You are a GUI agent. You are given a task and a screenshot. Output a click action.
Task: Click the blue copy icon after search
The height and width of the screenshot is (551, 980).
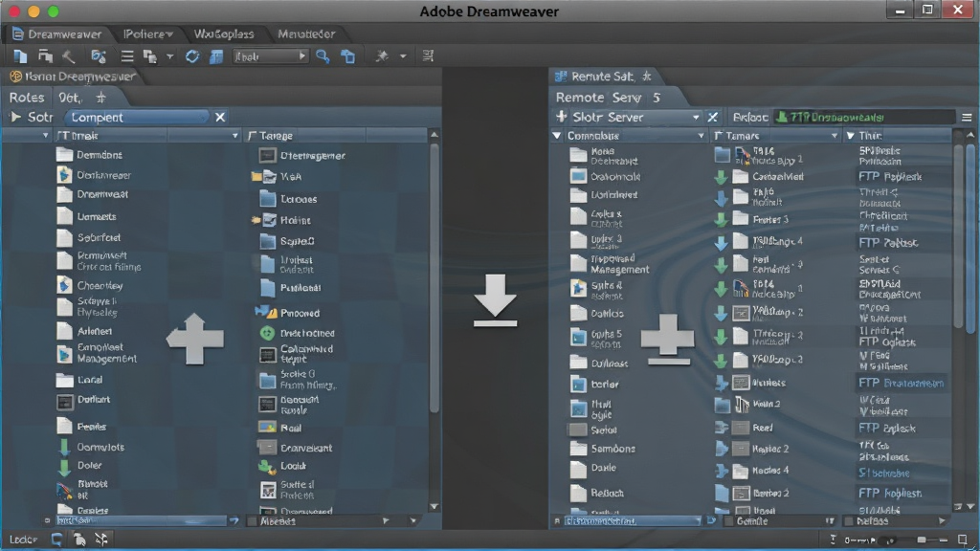[x=348, y=56]
